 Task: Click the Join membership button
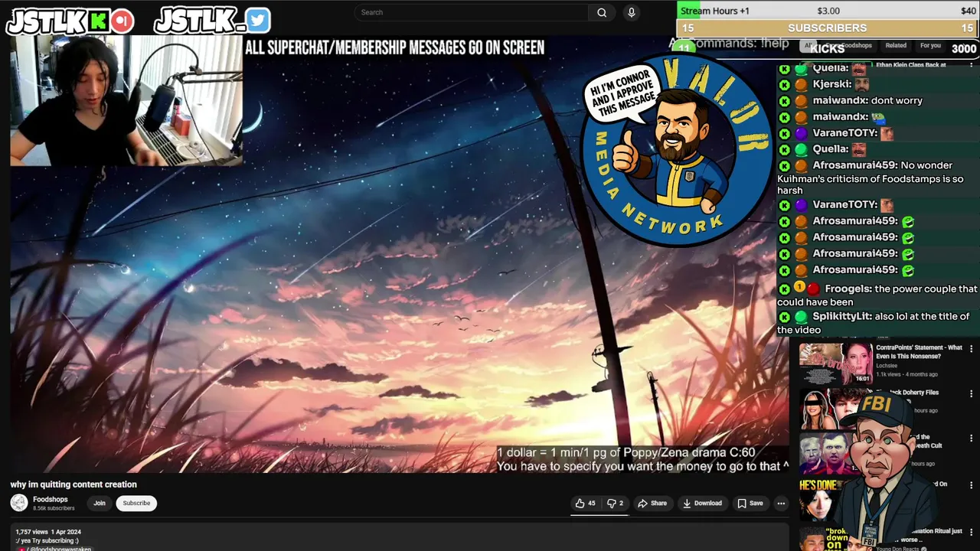coord(100,504)
